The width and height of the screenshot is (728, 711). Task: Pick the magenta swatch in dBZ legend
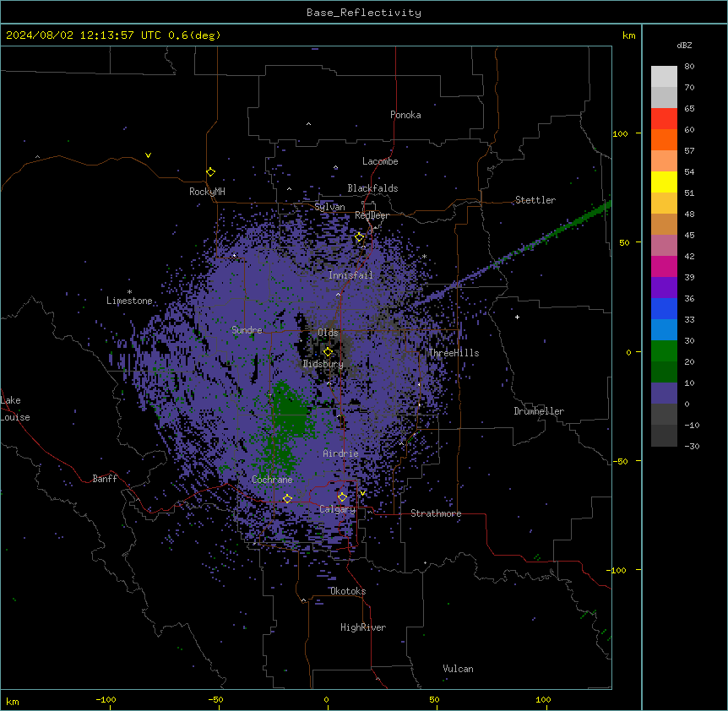pyautogui.click(x=664, y=266)
